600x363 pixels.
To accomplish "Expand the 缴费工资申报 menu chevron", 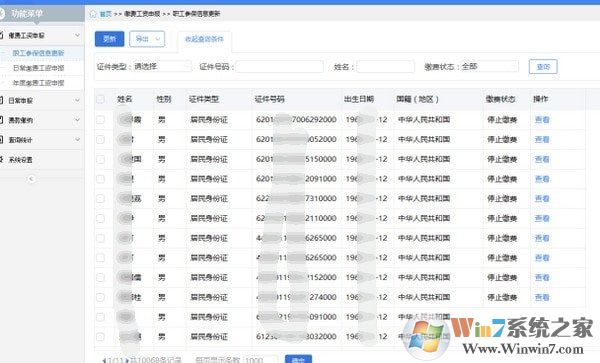I will point(77,35).
